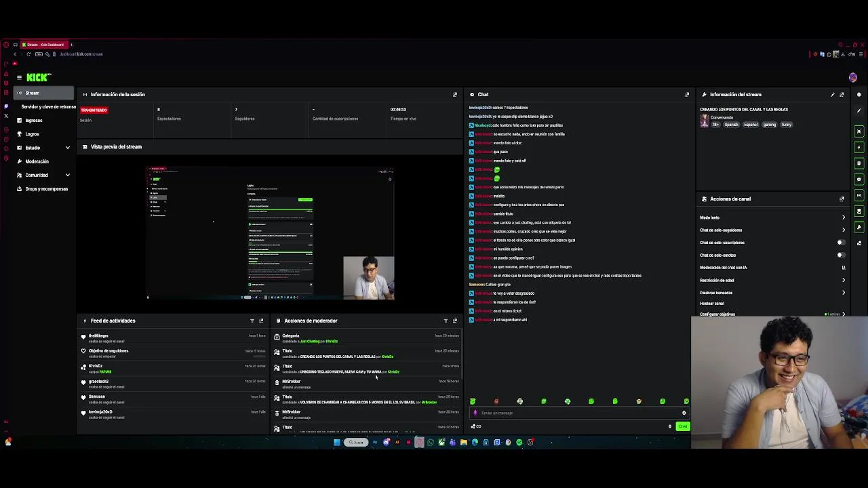The width and height of the screenshot is (868, 488).
Task: Click Categoría moderator action entry
Action: (x=367, y=338)
